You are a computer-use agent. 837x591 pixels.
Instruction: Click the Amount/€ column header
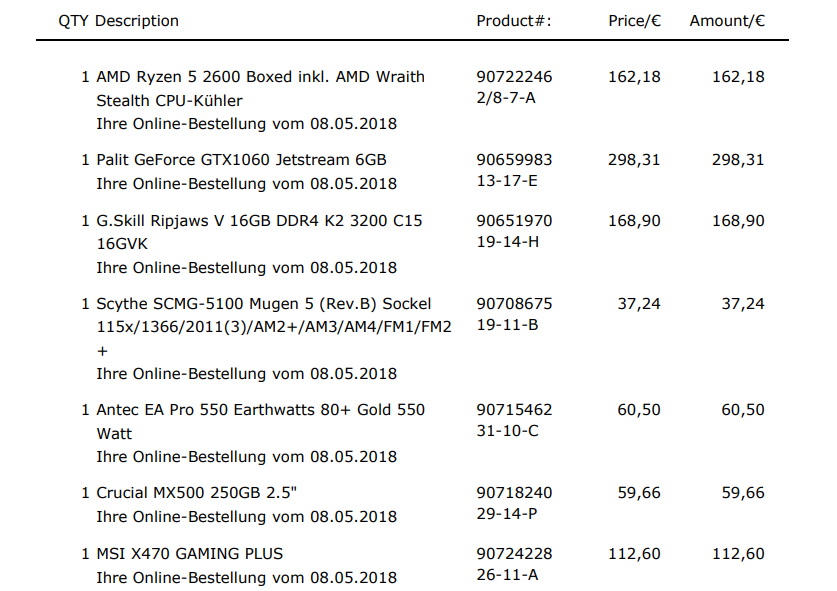727,21
